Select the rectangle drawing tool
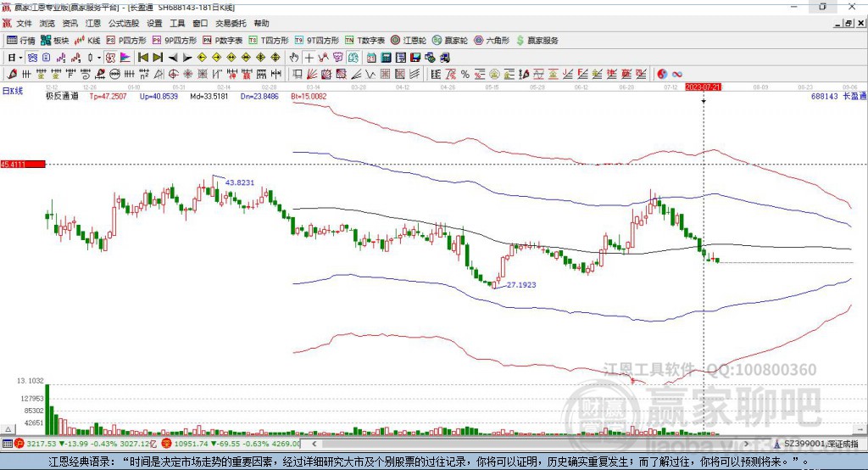Image resolution: width=868 pixels, height=470 pixels. tap(298, 75)
